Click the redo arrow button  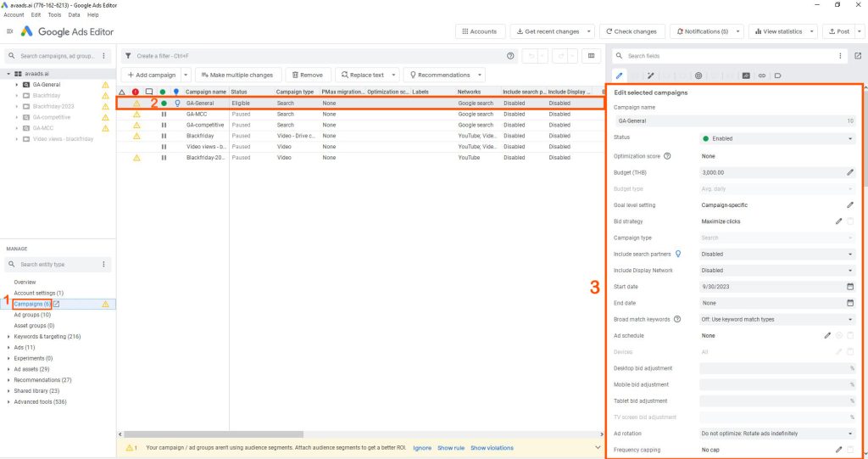pos(561,56)
